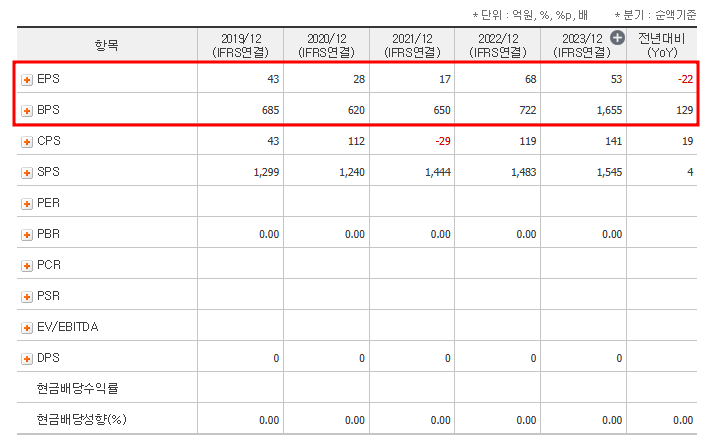
Task: Select BPS 2019/12 value 685
Action: (271, 110)
